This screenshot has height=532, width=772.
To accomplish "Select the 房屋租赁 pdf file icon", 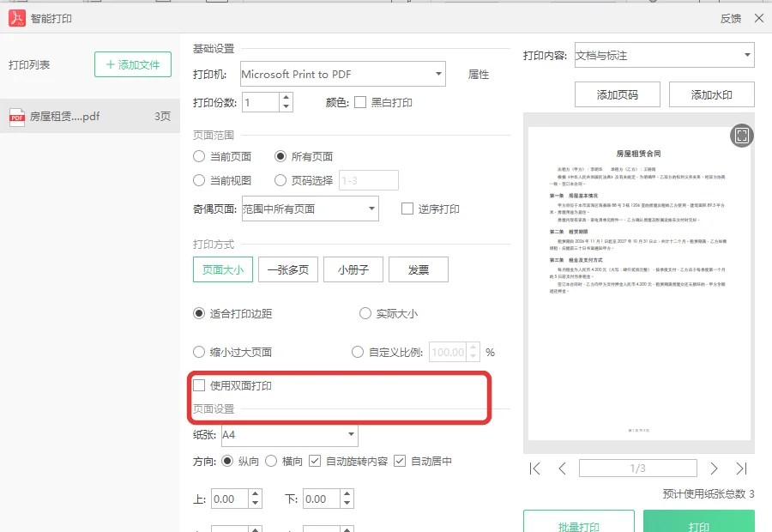I will [17, 117].
